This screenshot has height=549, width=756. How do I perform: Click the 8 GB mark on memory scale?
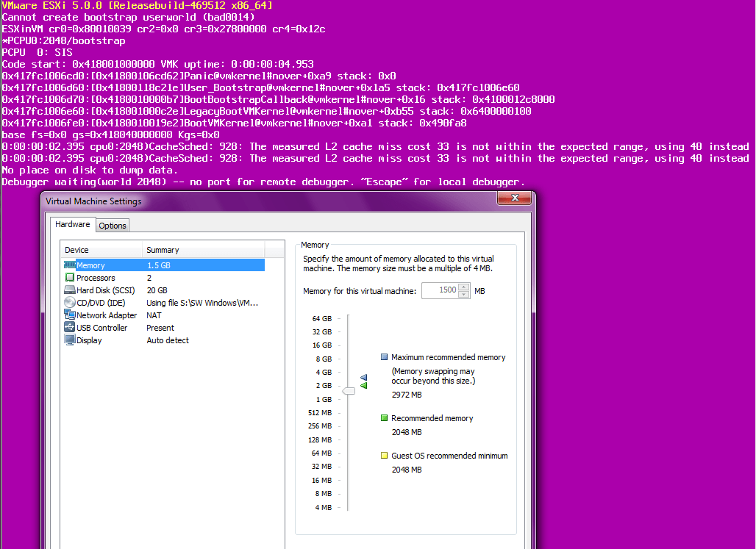pos(324,359)
